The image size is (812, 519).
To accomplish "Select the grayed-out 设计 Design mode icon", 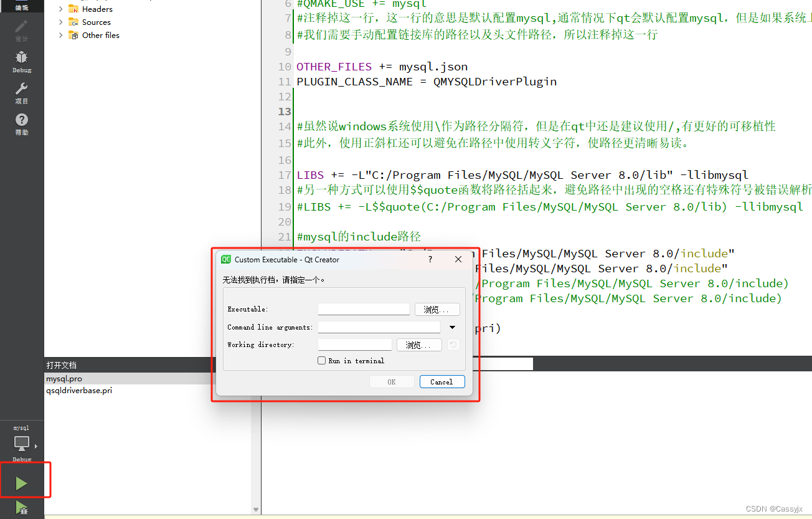I will (x=21, y=28).
